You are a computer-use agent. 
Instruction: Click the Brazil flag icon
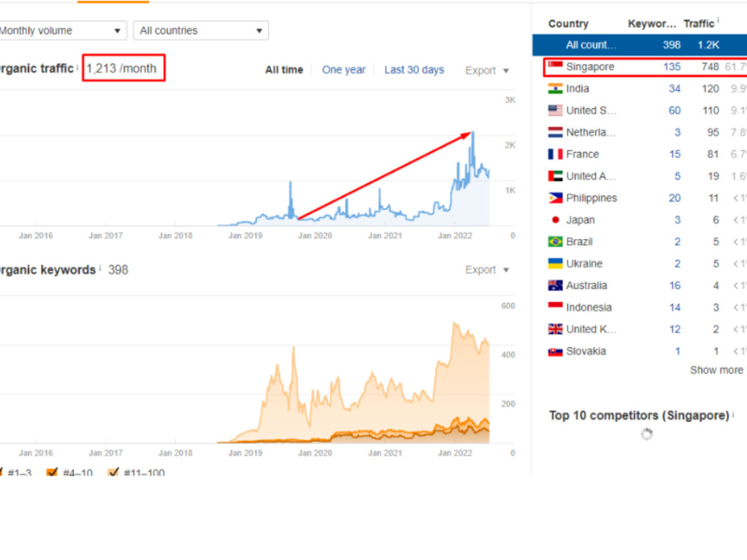click(555, 242)
